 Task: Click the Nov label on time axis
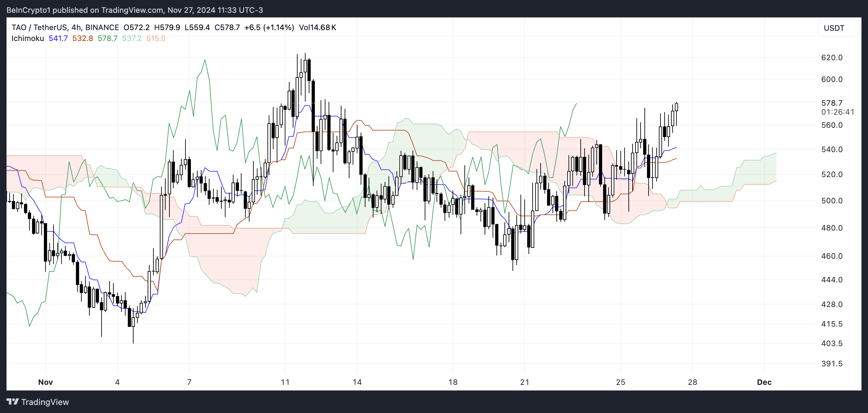(45, 382)
